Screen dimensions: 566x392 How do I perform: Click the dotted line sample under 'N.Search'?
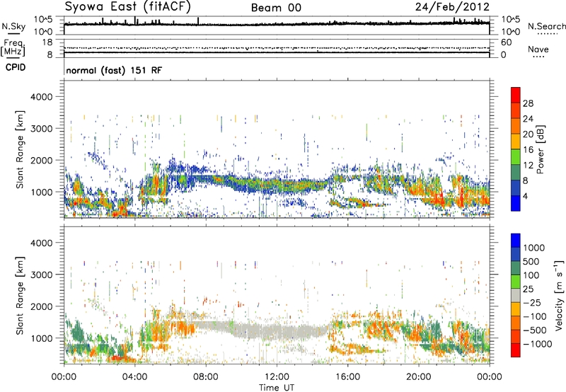[548, 34]
